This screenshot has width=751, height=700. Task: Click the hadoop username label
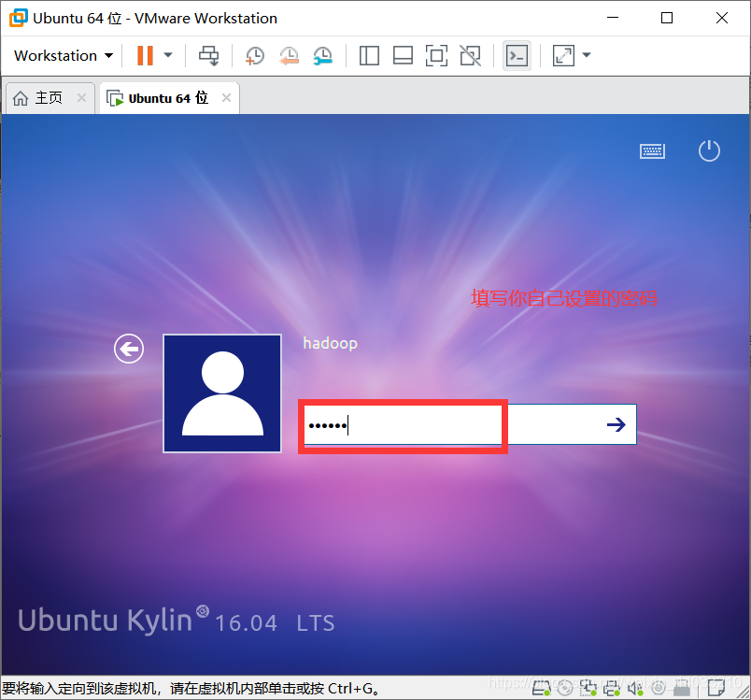(330, 343)
